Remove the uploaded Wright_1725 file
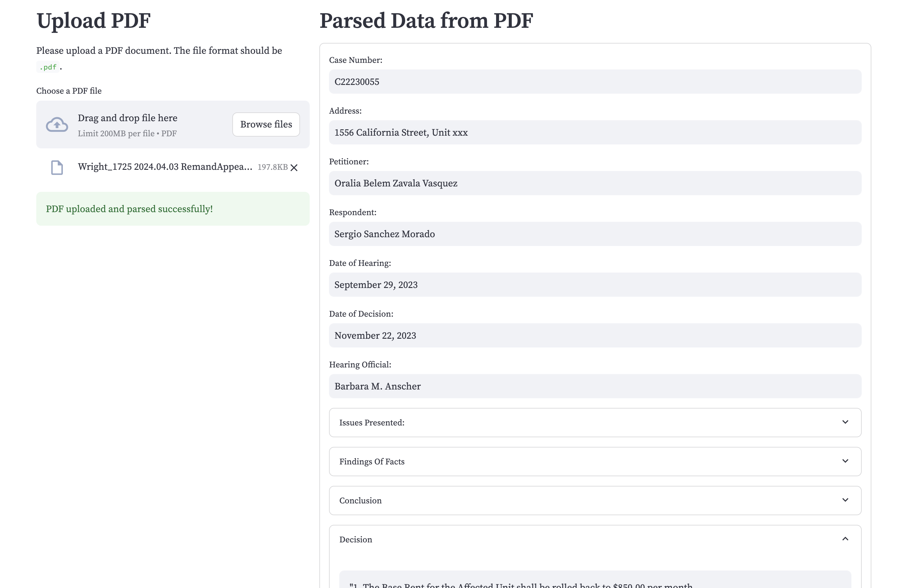 294,168
